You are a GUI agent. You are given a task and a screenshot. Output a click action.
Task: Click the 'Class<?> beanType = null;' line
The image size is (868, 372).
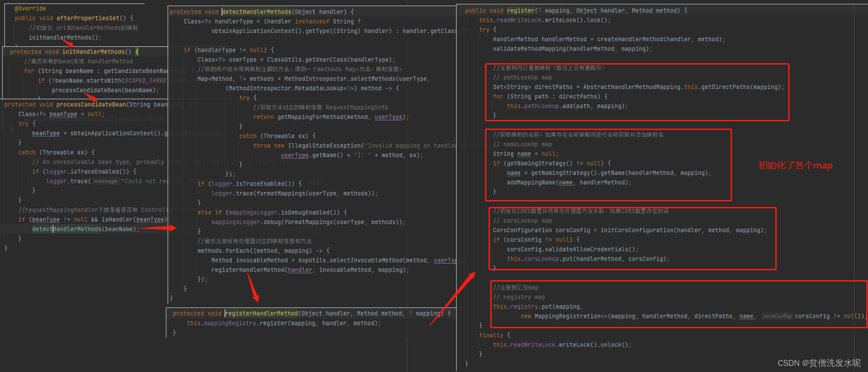pos(62,114)
